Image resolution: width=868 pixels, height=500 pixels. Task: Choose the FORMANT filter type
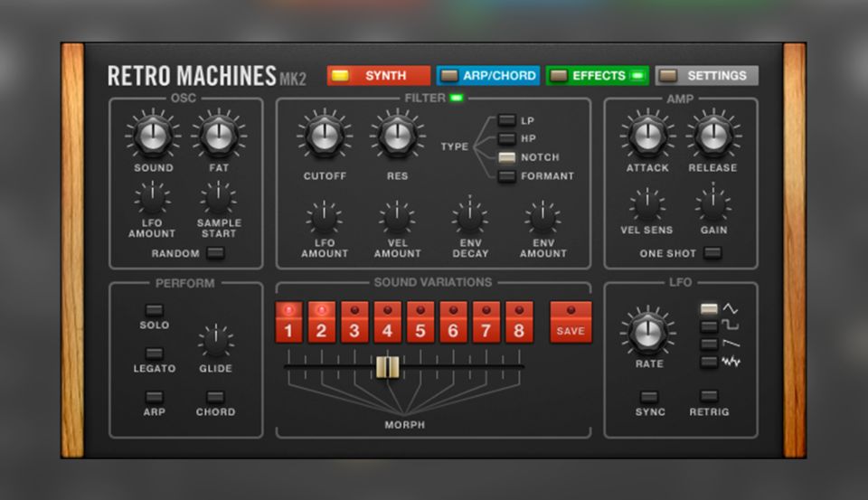(x=506, y=176)
